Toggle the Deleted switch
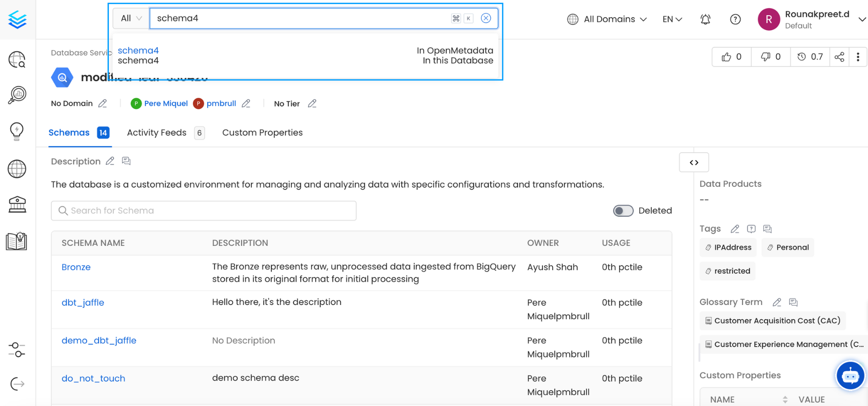The image size is (868, 406). 623,211
